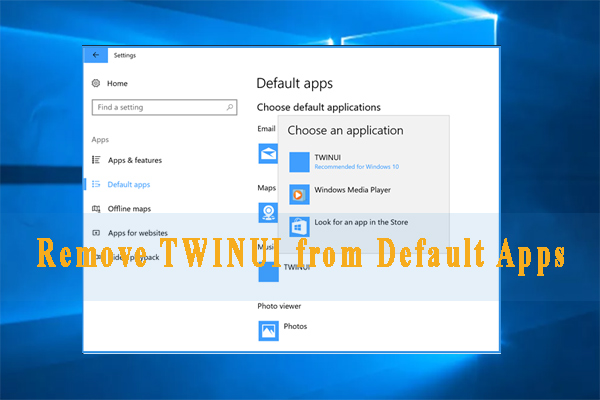
Task: Click the Default apps sidebar icon
Action: (96, 184)
